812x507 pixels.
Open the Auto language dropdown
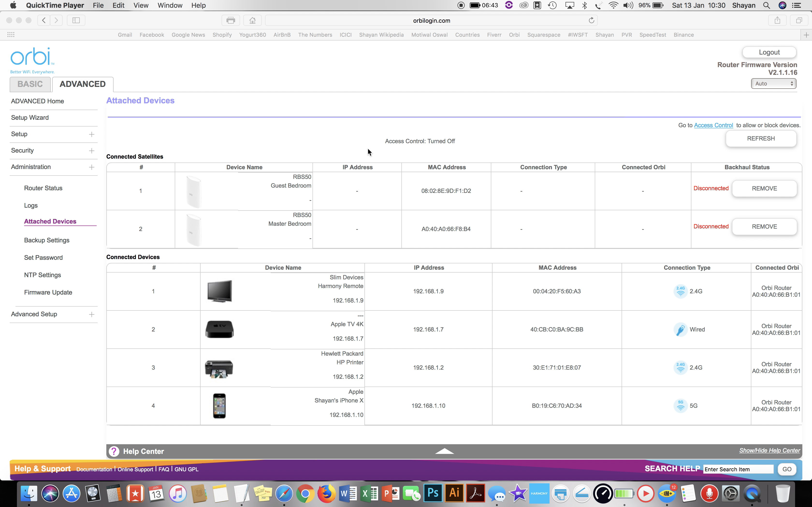click(x=773, y=84)
